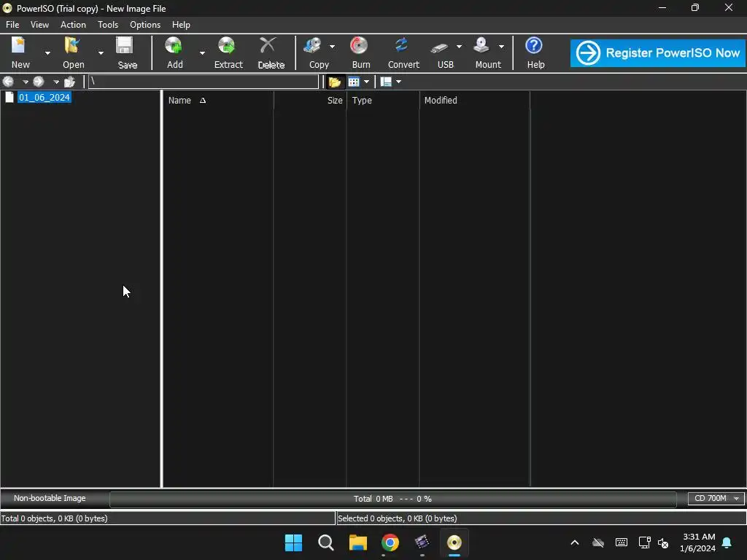Sort by the Name column header

point(218,101)
